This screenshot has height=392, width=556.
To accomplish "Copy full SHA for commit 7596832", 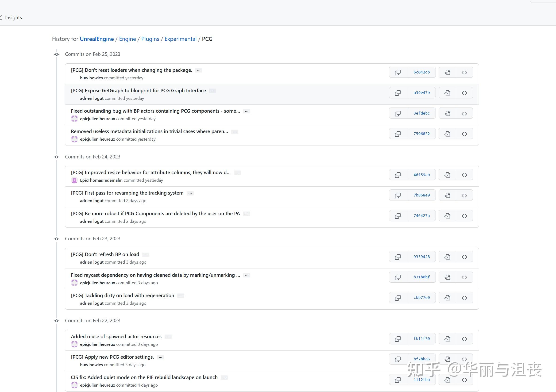I will point(398,134).
